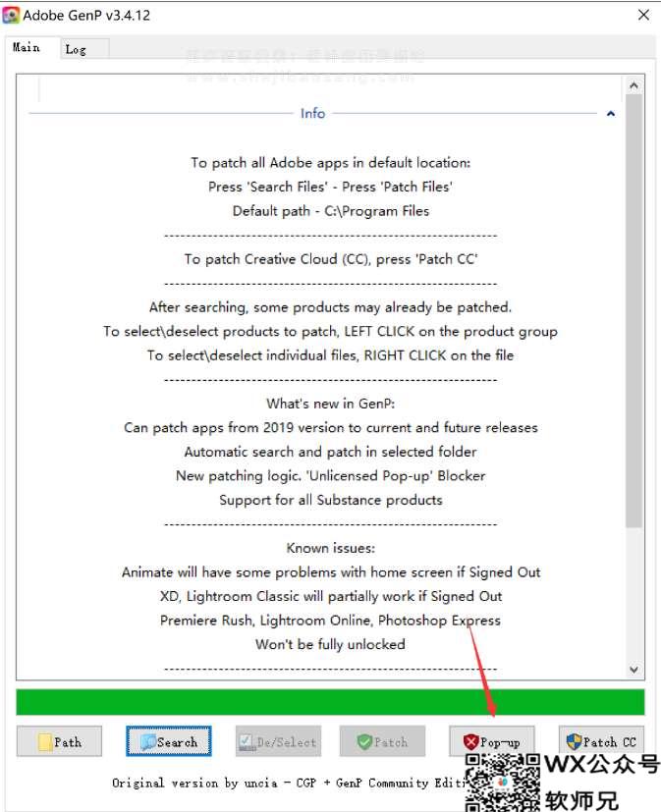Click the Search button

169,741
